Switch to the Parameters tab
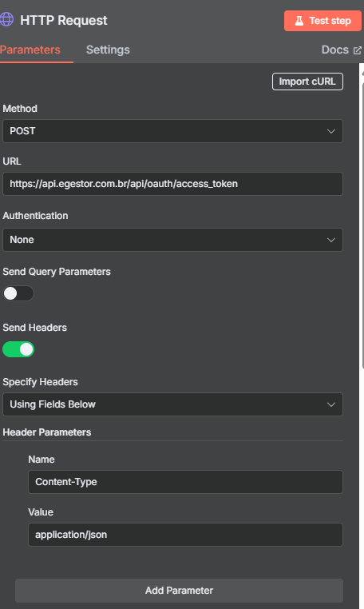This screenshot has width=364, height=609. point(30,50)
